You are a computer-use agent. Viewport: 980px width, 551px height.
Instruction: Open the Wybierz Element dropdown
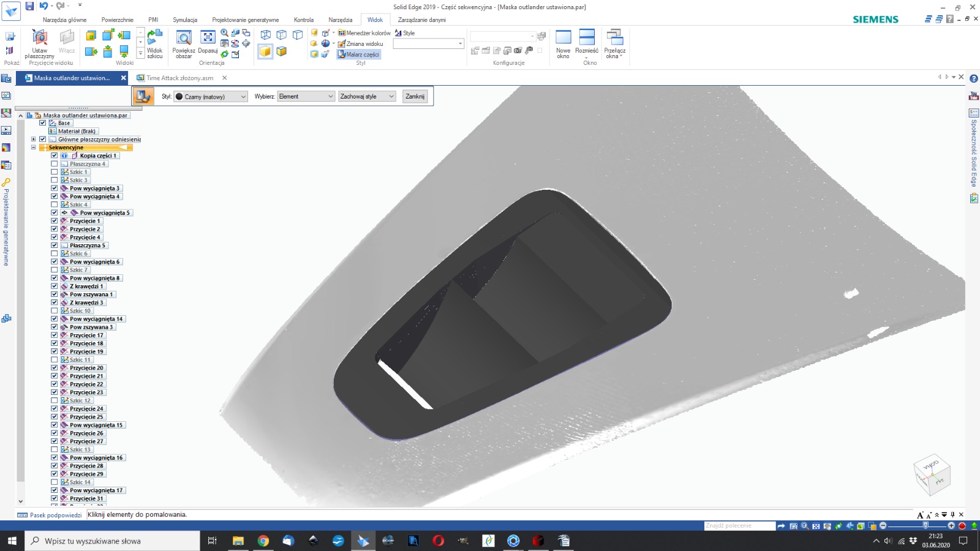(306, 97)
